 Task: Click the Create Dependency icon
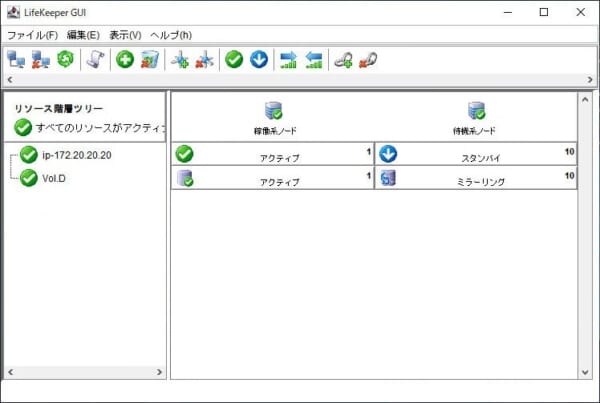(x=180, y=59)
